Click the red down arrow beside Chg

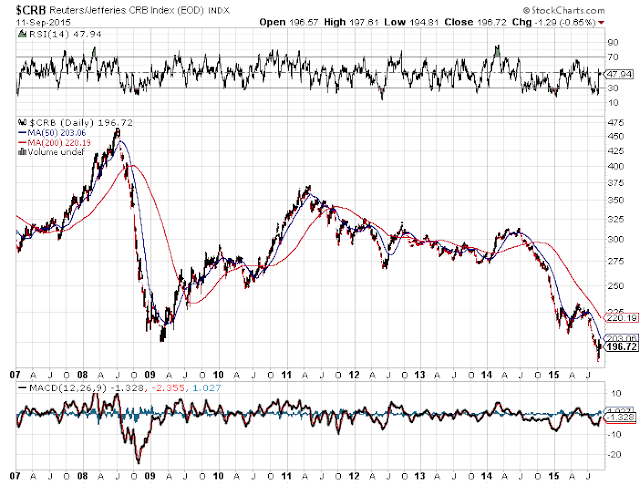pyautogui.click(x=601, y=22)
